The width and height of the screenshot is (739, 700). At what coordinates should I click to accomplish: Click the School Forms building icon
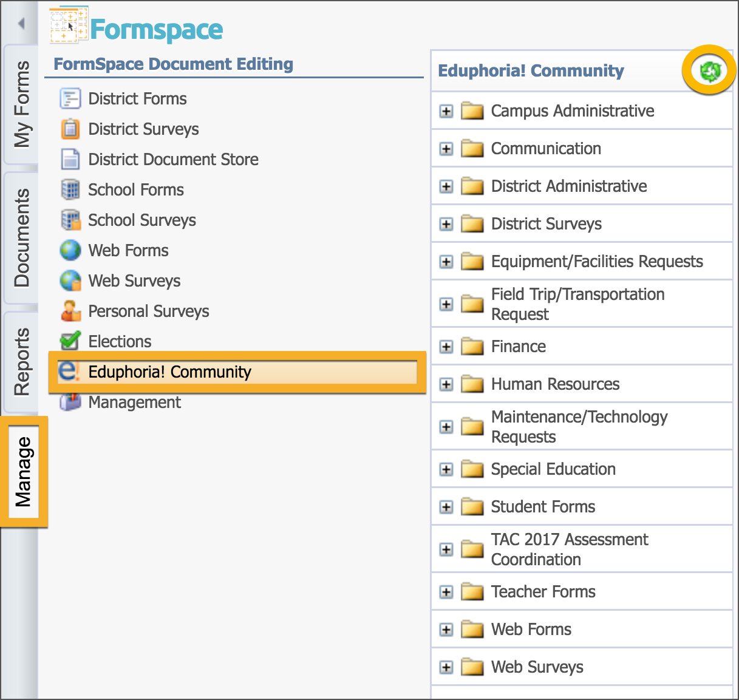(x=70, y=189)
